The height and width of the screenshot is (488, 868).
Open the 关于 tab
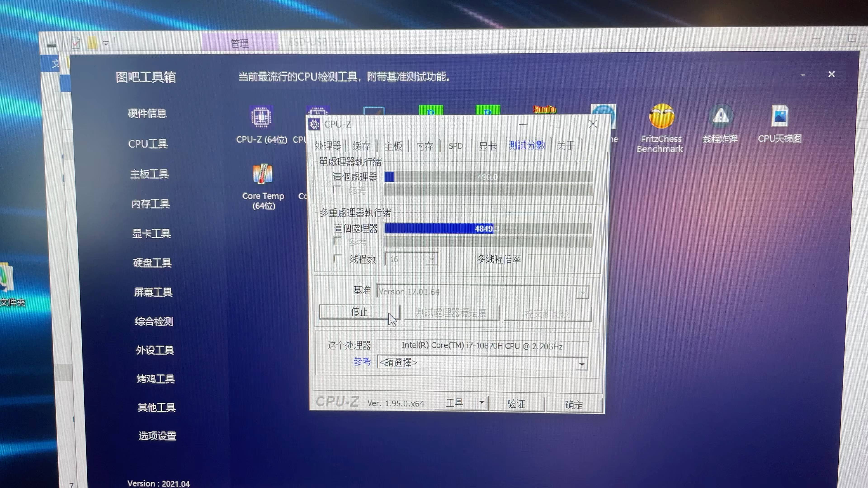pyautogui.click(x=565, y=145)
